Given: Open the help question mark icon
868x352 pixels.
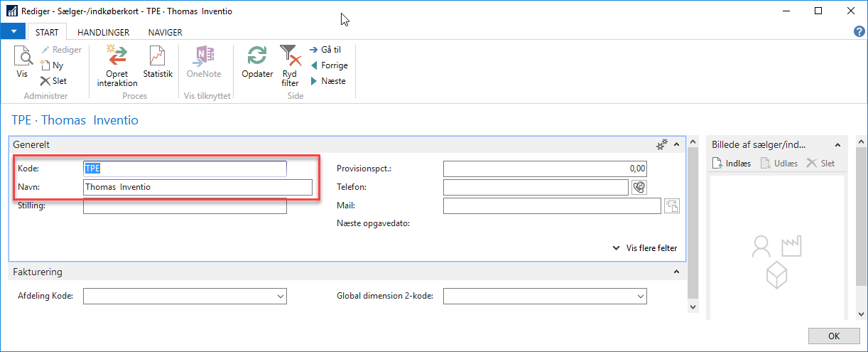Looking at the screenshot, I should (x=858, y=32).
